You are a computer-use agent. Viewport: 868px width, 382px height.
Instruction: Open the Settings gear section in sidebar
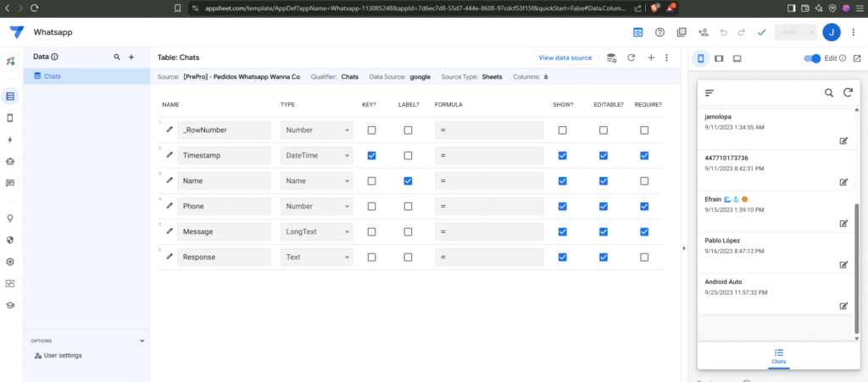click(x=10, y=262)
